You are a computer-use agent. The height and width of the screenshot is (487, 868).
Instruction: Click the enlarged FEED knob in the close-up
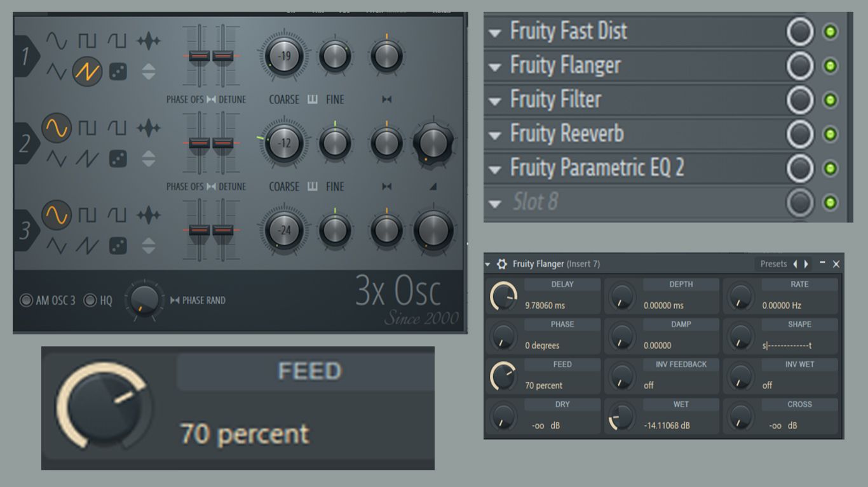pyautogui.click(x=105, y=406)
